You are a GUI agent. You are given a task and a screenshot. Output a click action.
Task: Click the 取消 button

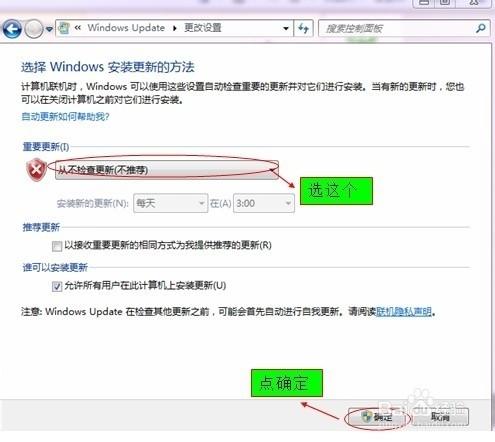[x=440, y=417]
